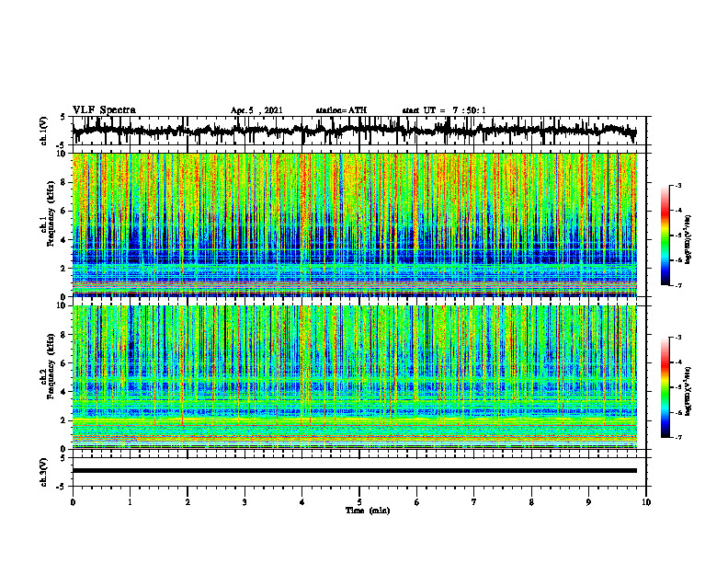Image resolution: width=728 pixels, height=563 pixels.
Task: Click the "-7" label on ch.1 color scale
Action: [x=678, y=285]
